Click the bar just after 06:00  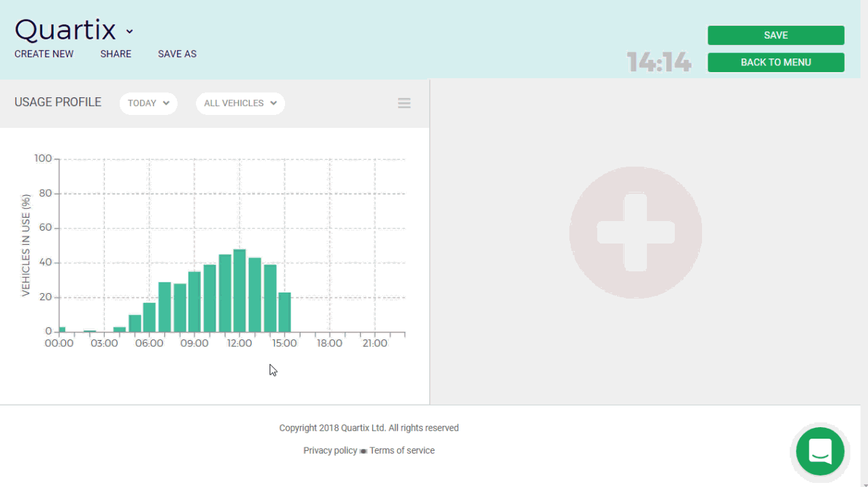coord(165,307)
